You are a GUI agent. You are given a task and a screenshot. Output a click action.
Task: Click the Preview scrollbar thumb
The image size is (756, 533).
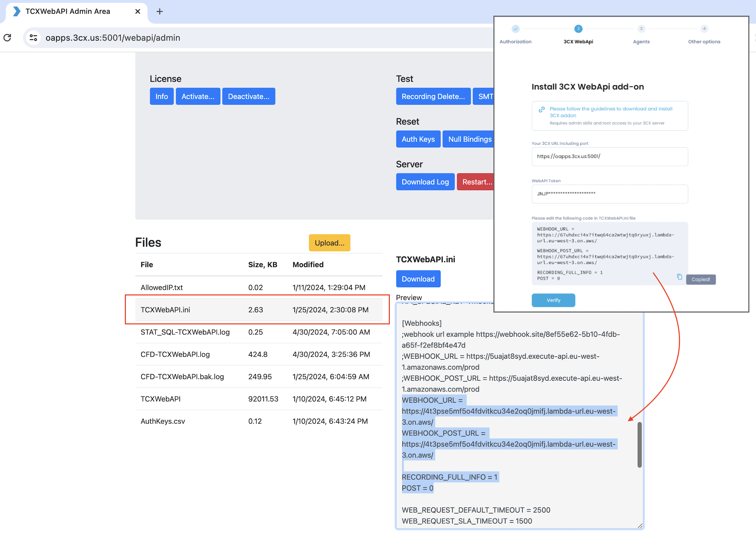click(x=640, y=445)
